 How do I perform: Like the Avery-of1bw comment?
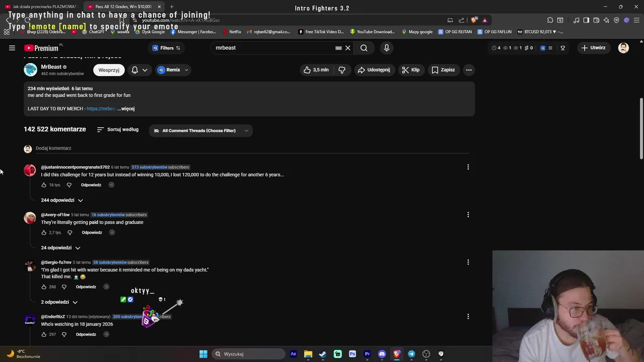coord(44,233)
